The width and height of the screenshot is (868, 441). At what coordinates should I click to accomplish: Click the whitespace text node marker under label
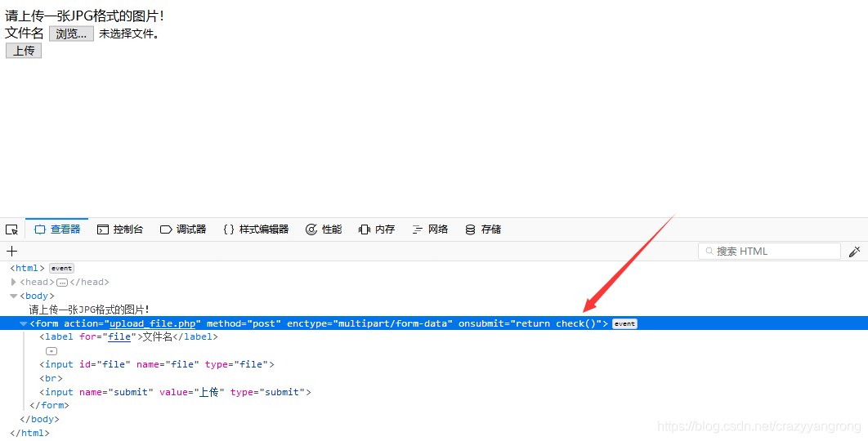point(51,351)
